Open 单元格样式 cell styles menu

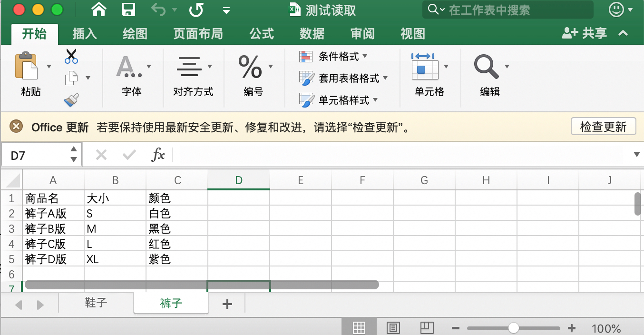tap(338, 100)
